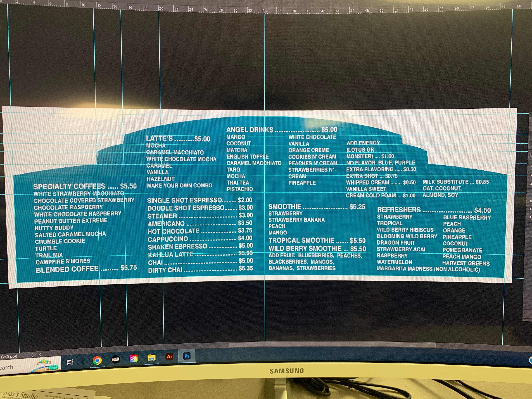Click the ANGEL DRINKS heading on canvas
The image size is (532, 399).
point(250,130)
